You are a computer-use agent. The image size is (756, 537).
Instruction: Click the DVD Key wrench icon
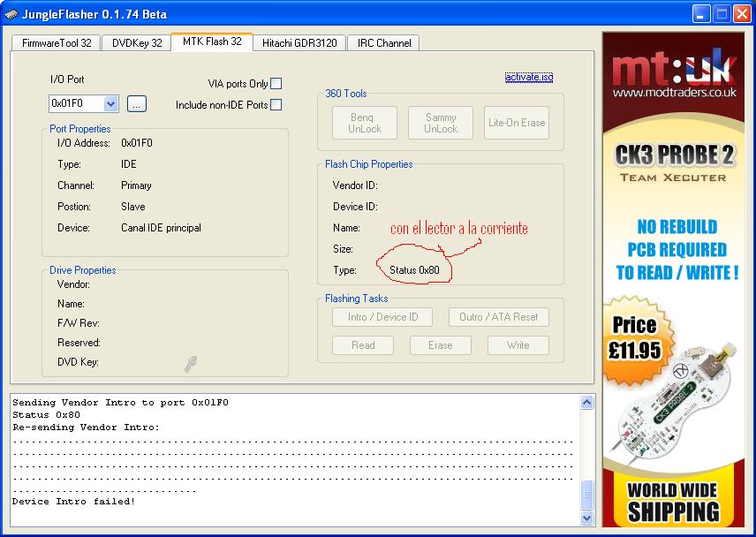[191, 363]
